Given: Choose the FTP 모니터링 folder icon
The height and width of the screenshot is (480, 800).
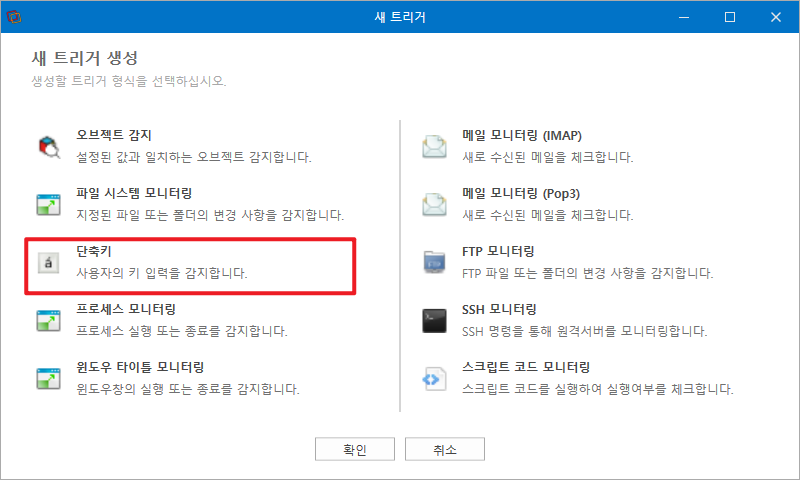Looking at the screenshot, I should click(434, 262).
